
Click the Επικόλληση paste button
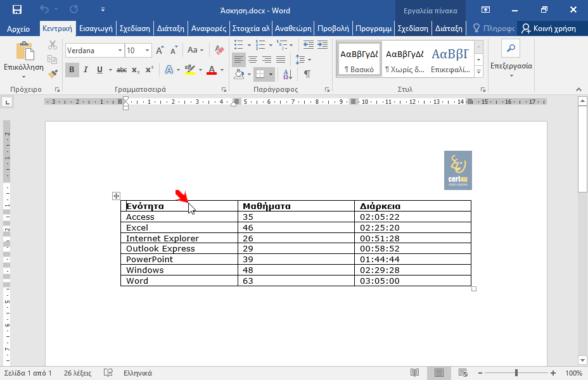point(24,57)
